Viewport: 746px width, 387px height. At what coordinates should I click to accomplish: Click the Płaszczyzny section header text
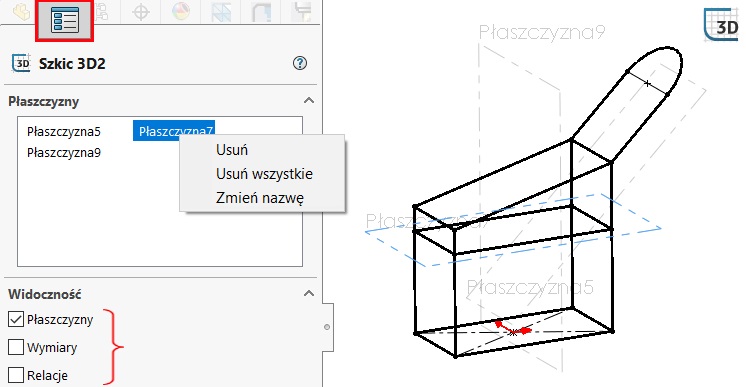point(43,101)
